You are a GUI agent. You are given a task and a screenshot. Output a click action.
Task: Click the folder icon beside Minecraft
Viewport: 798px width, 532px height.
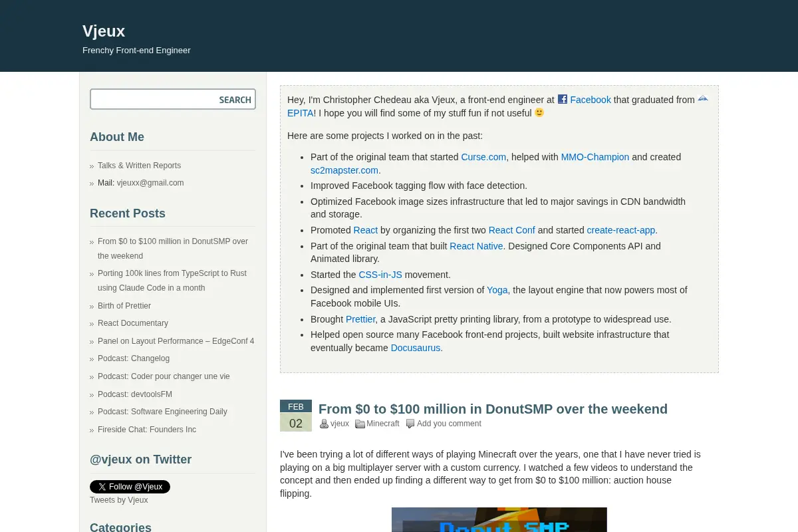(x=360, y=424)
